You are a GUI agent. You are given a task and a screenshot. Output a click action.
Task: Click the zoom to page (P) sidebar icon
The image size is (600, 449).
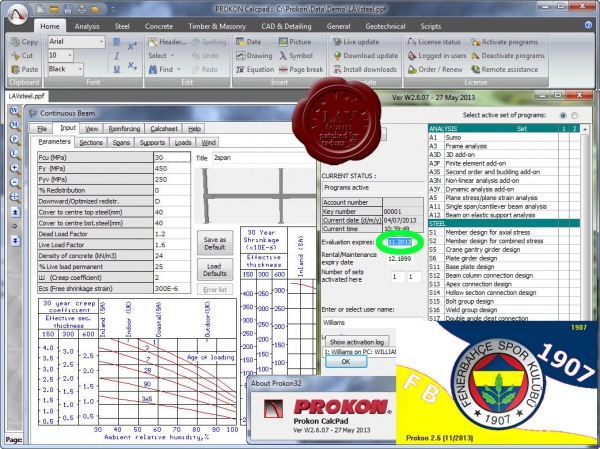(15, 139)
